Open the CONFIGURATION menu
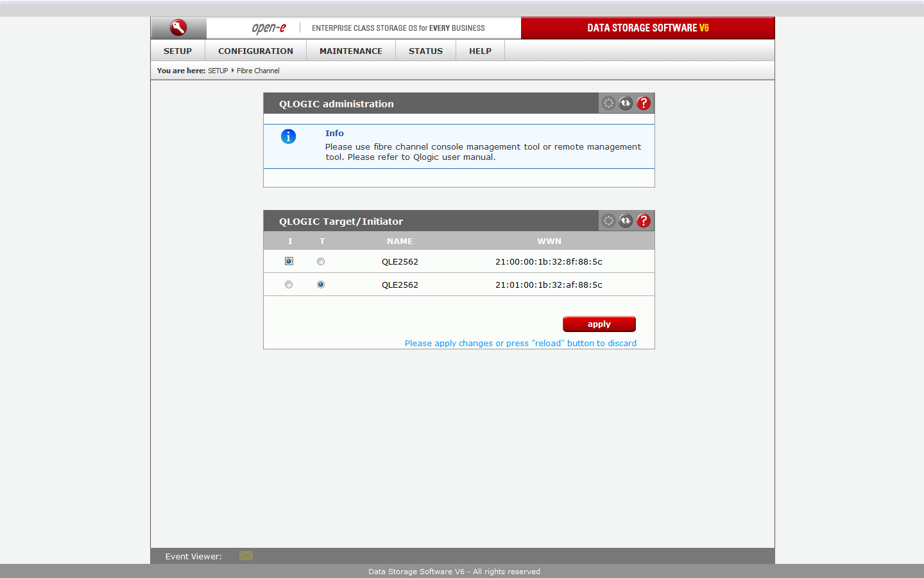The image size is (924, 578). pyautogui.click(x=255, y=51)
